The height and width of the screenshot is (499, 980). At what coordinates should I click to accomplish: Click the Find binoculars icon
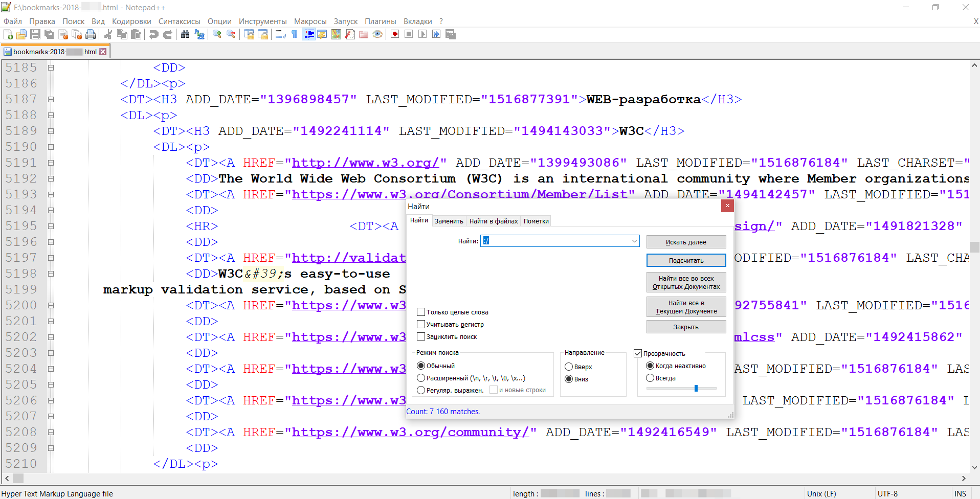185,34
